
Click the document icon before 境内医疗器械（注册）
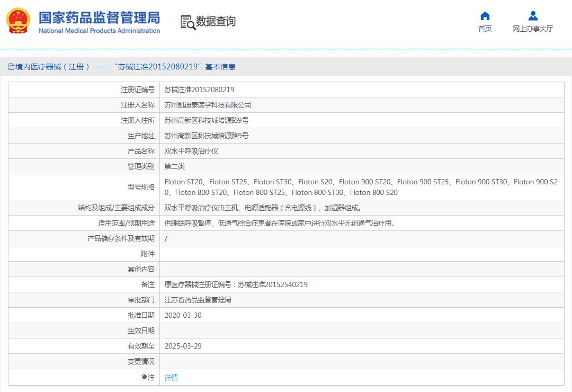coord(11,67)
